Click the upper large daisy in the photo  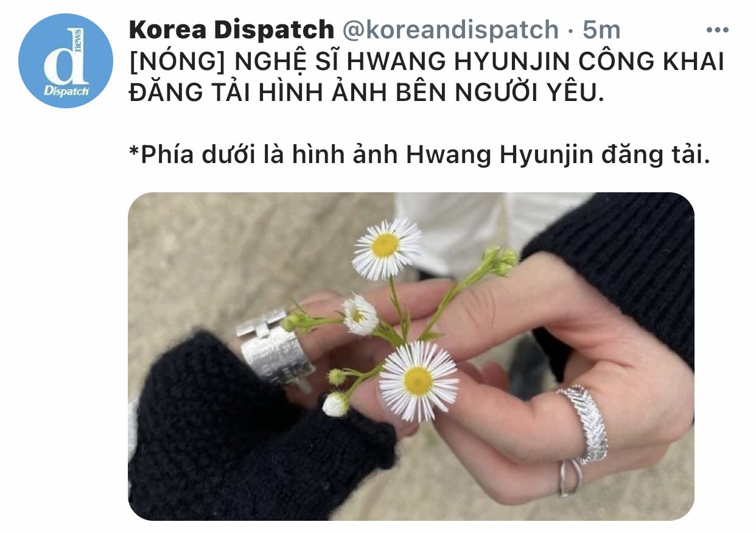(387, 248)
